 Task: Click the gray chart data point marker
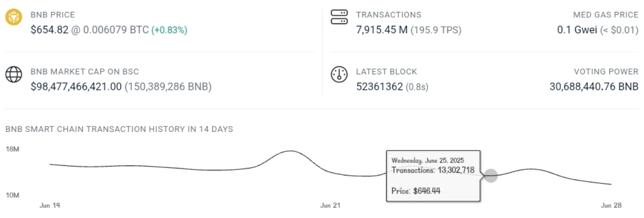pyautogui.click(x=491, y=175)
